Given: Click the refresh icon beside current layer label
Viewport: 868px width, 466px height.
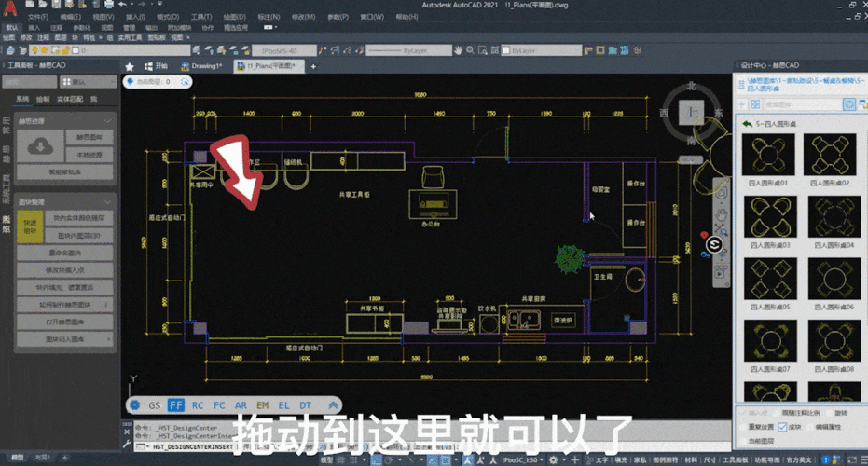Looking at the screenshot, I should 185,82.
